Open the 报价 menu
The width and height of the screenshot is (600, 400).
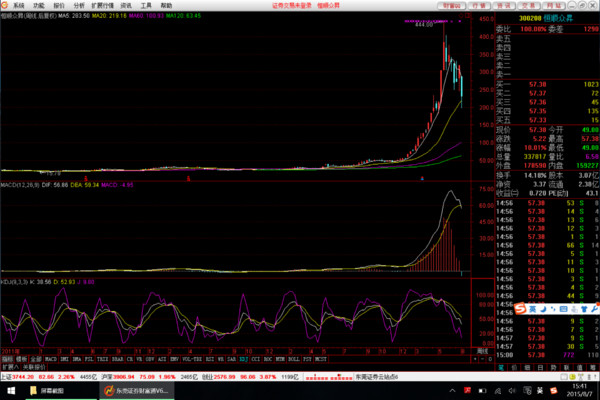click(59, 5)
